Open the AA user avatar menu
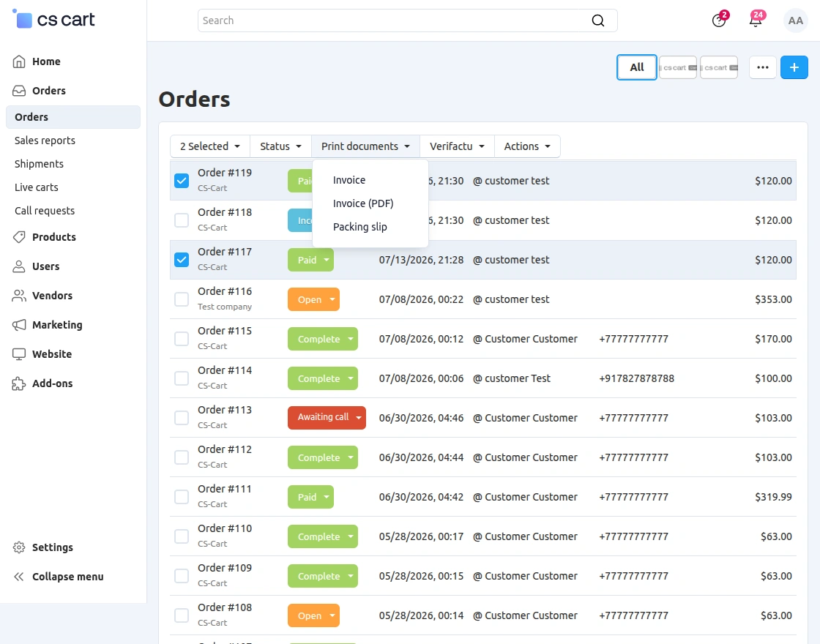This screenshot has width=820, height=644. point(795,20)
